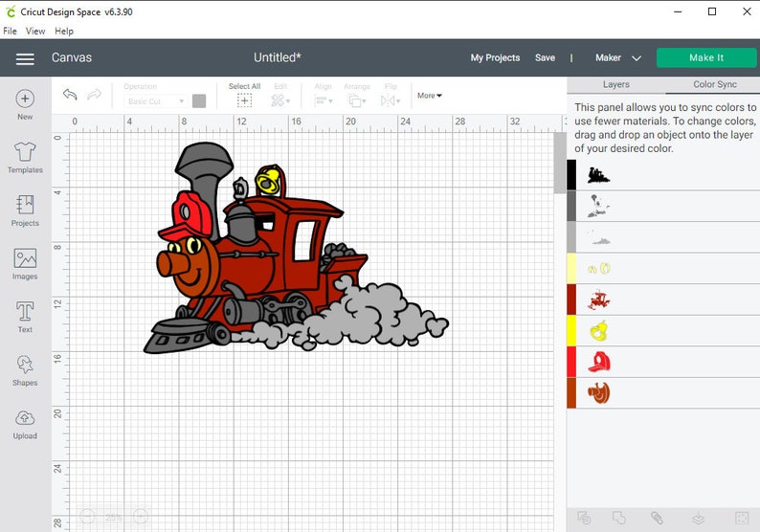
Task: Click the light gray color bar in Color Sync
Action: coord(571,237)
